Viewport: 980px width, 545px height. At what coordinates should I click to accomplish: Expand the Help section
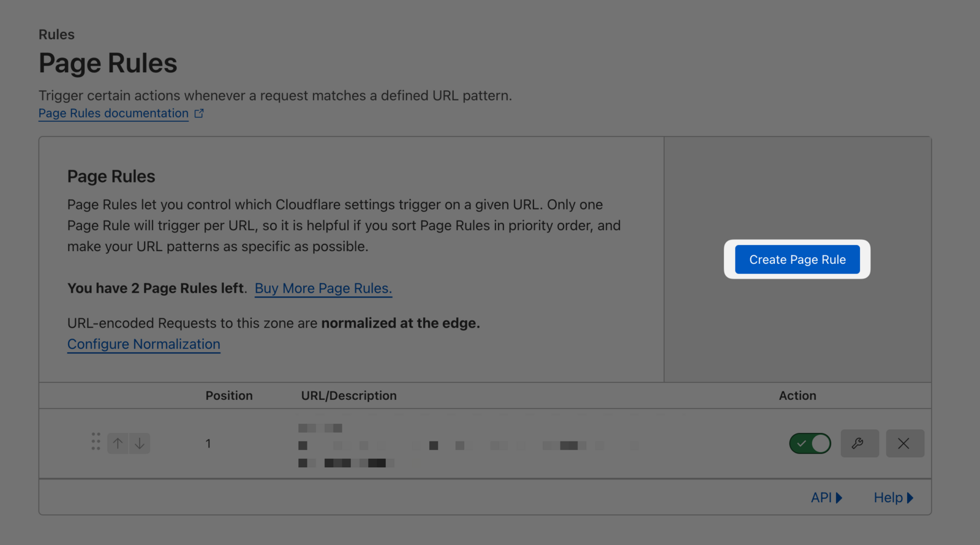894,498
